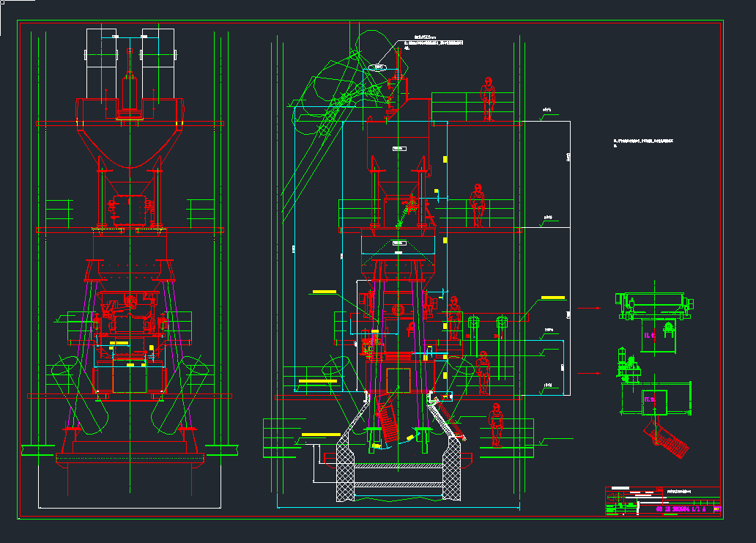Click the white notes text on the right
The height and width of the screenshot is (543, 756).
tap(643, 141)
